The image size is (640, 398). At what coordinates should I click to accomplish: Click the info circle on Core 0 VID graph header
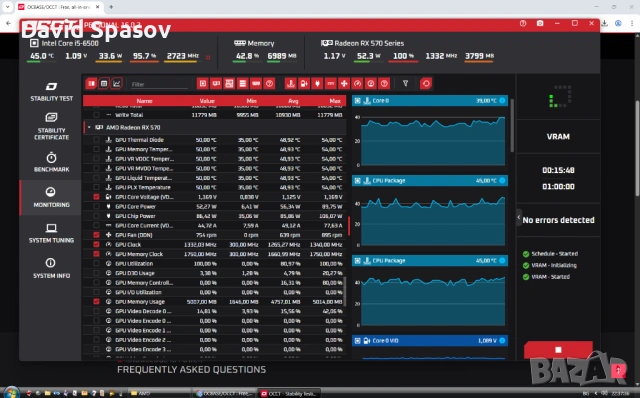coord(502,340)
